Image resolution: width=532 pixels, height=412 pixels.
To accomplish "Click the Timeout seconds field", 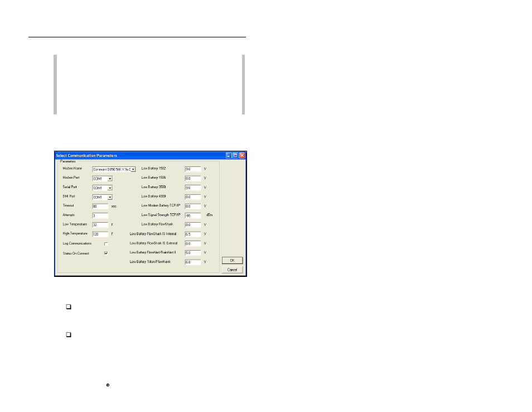I will tap(100, 206).
